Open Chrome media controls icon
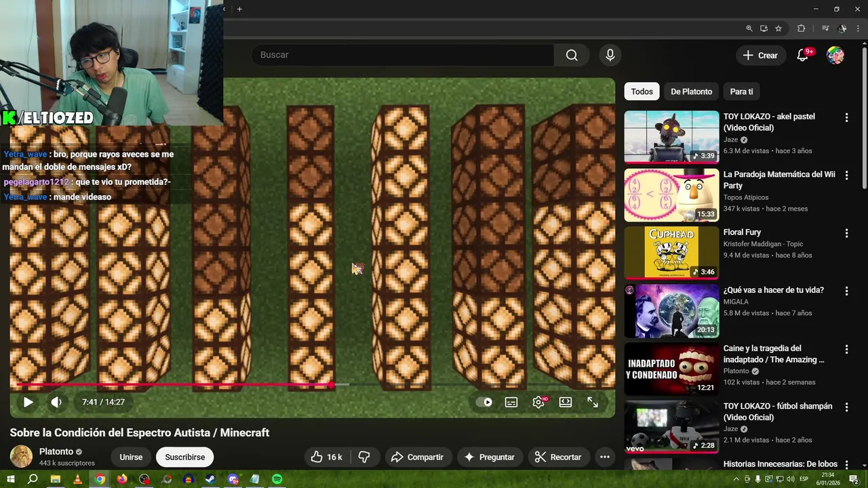 point(825,28)
